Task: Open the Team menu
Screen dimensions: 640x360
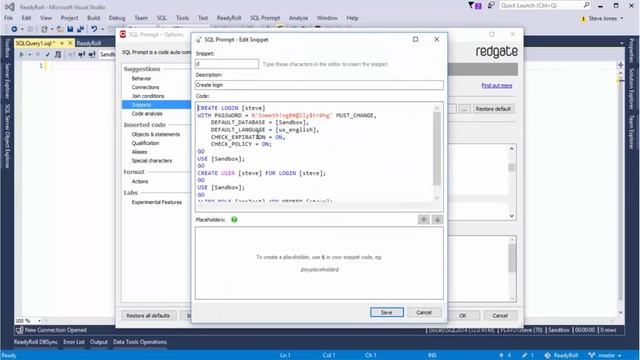Action: click(x=141, y=18)
